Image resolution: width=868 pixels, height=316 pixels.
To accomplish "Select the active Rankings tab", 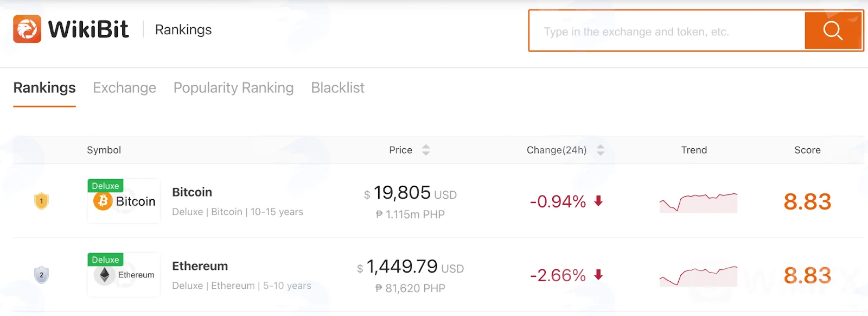I will [x=44, y=88].
